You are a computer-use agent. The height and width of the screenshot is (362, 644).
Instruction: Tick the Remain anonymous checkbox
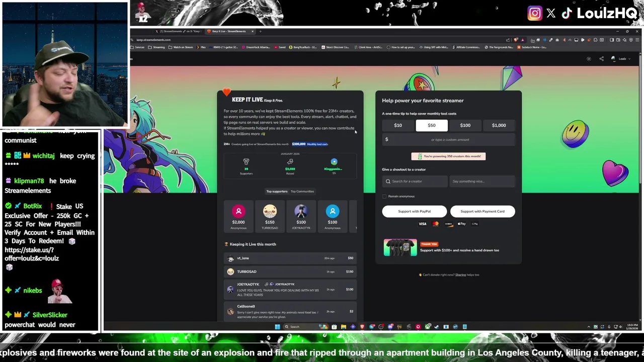(384, 196)
